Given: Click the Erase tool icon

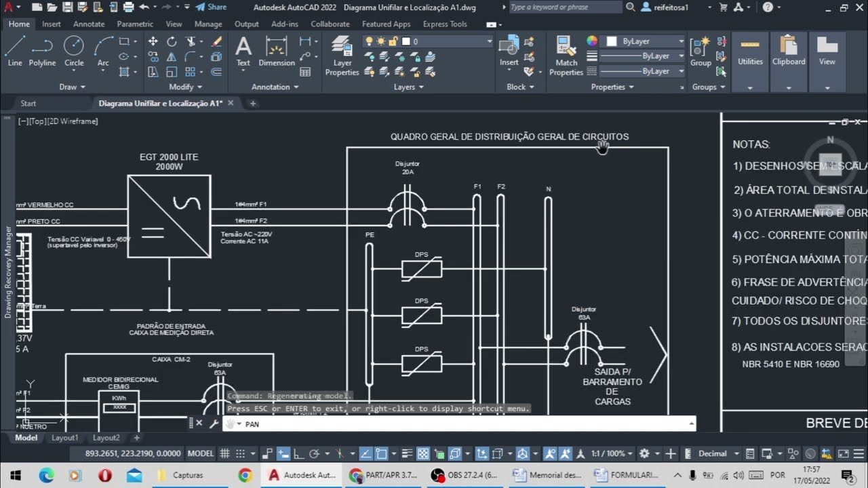Looking at the screenshot, I should 216,42.
